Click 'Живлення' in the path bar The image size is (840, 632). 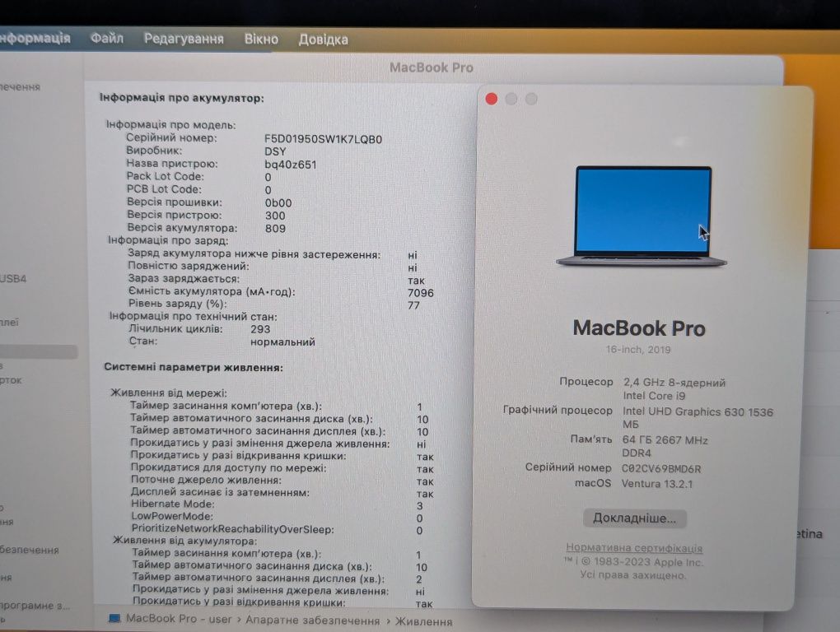tap(424, 621)
